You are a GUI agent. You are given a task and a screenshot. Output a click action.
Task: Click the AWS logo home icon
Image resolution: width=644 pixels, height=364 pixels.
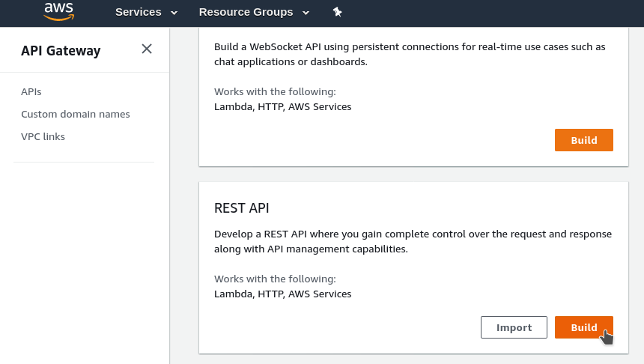pyautogui.click(x=58, y=11)
